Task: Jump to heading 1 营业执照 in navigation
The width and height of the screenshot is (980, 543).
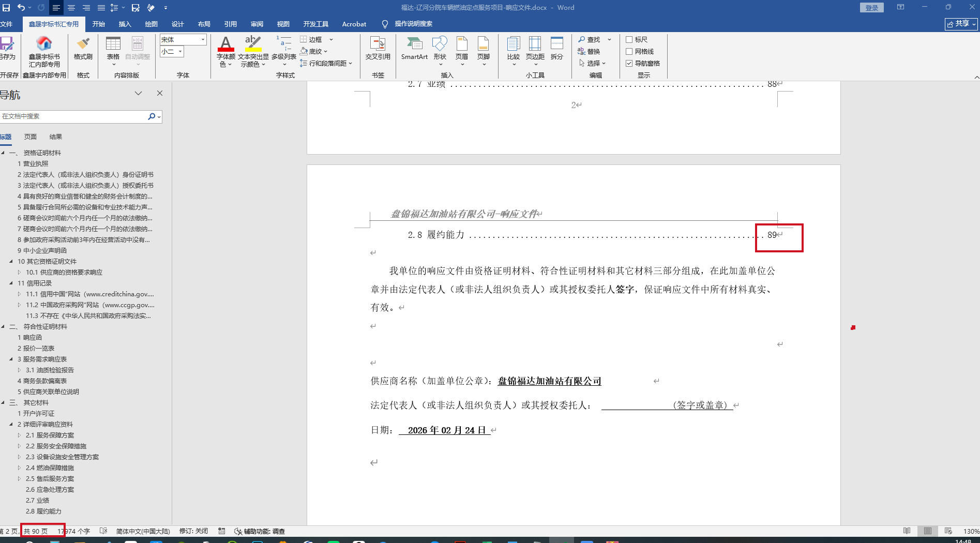Action: tap(33, 164)
